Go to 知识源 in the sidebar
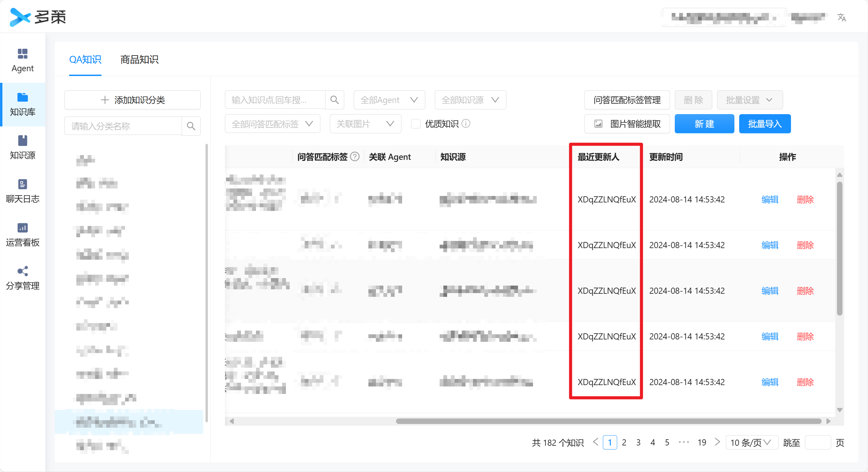The height and width of the screenshot is (472, 868). coord(22,148)
